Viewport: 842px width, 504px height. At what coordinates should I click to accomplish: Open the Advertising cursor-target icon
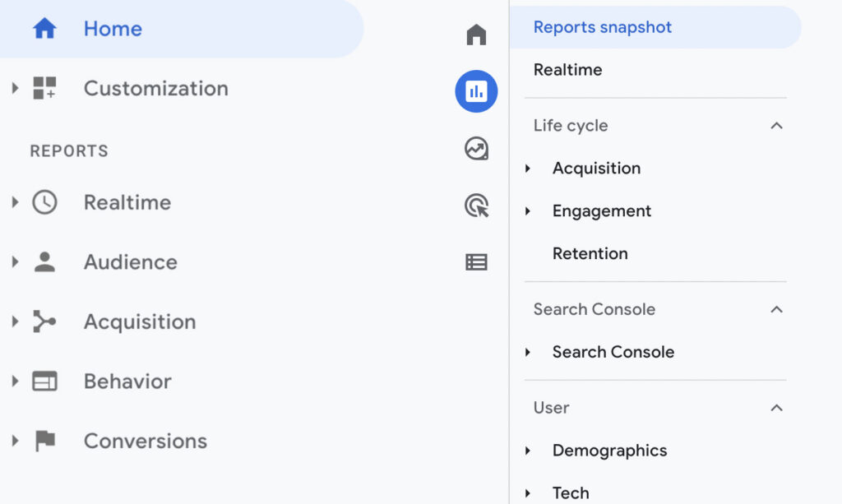(476, 206)
